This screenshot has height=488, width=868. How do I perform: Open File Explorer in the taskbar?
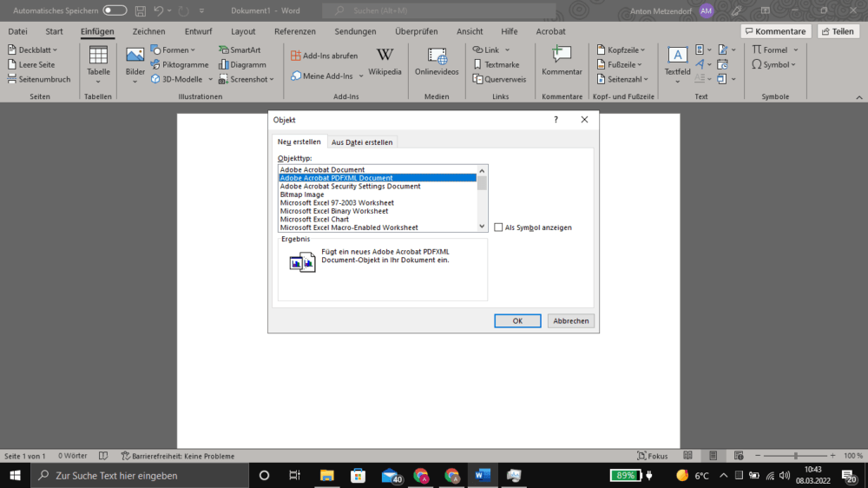pyautogui.click(x=327, y=475)
